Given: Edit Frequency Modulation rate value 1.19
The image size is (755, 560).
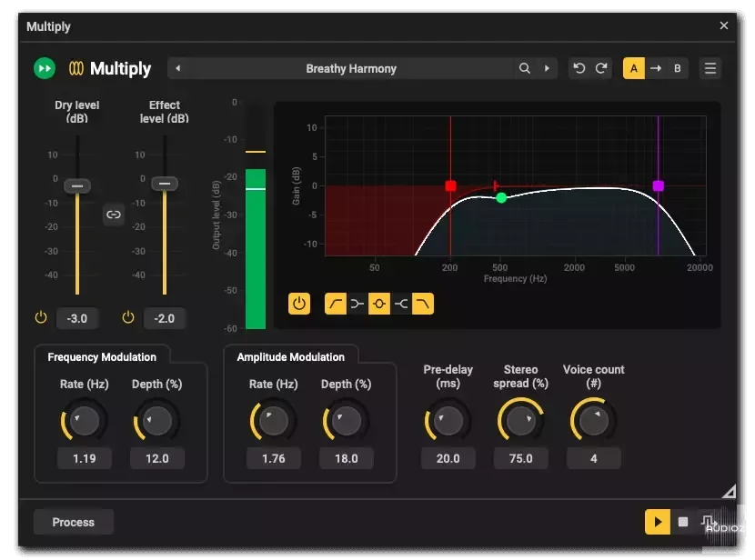Looking at the screenshot, I should point(85,458).
